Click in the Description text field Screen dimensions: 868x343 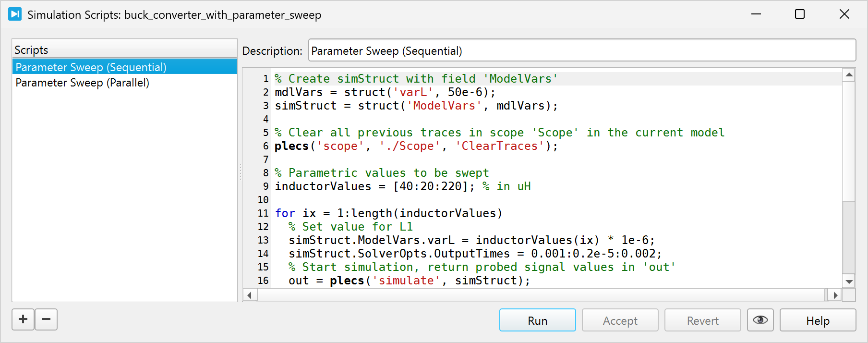581,51
